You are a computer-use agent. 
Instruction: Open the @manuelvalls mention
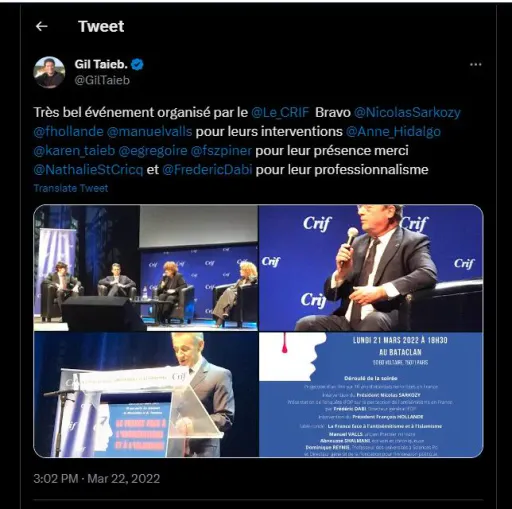(x=149, y=131)
